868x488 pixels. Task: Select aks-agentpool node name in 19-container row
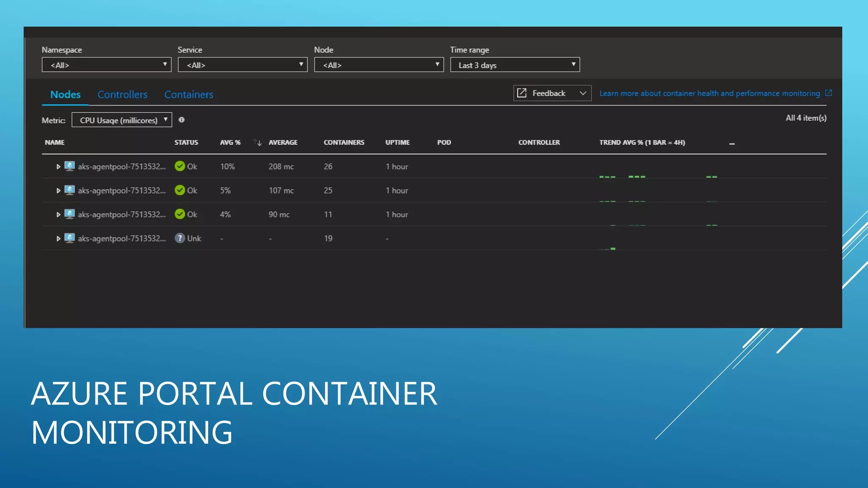coord(122,238)
